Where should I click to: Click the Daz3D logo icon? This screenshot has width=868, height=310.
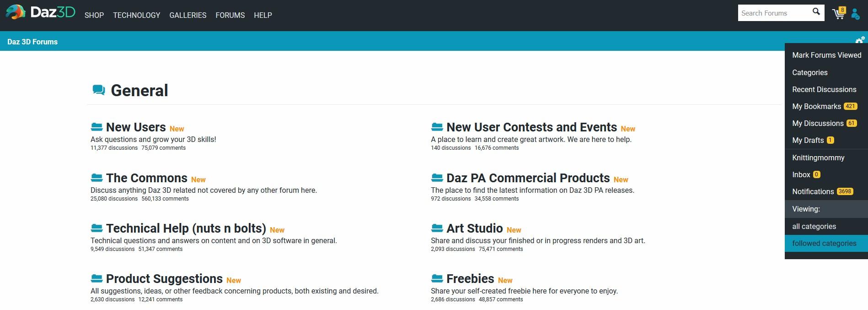[16, 12]
